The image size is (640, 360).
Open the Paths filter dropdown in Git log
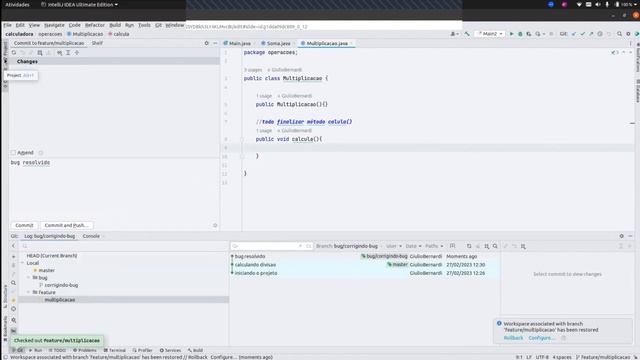[x=434, y=246]
